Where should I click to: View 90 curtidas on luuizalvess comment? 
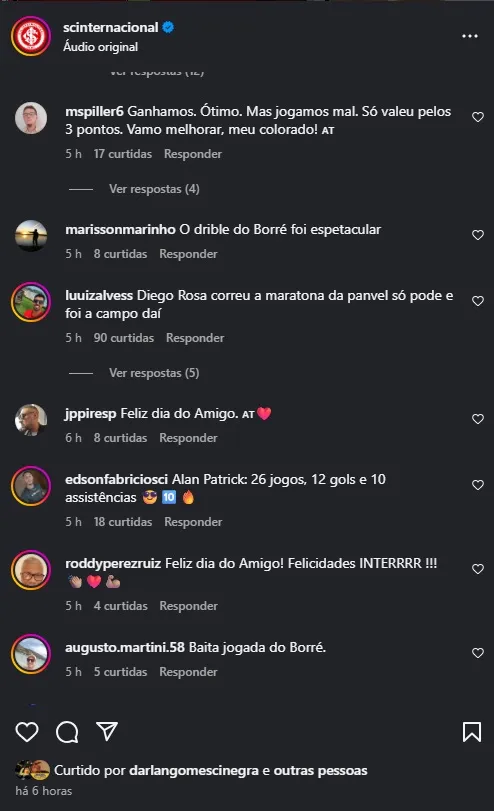click(124, 338)
